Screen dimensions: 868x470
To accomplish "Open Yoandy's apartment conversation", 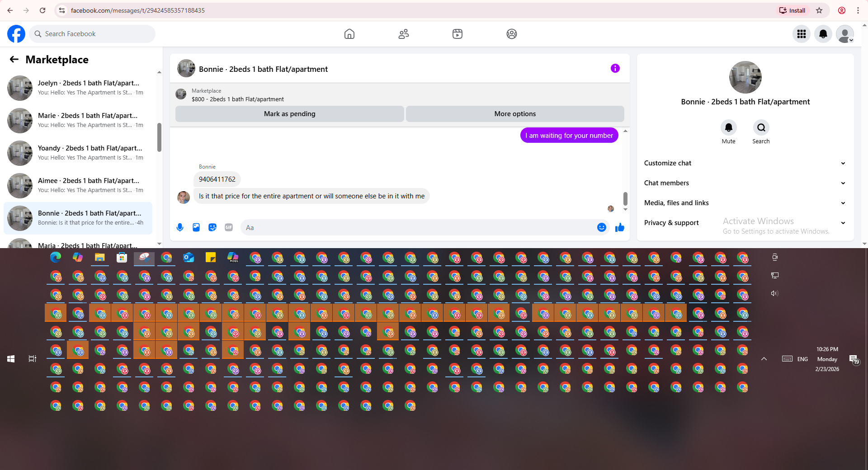I will (x=78, y=153).
